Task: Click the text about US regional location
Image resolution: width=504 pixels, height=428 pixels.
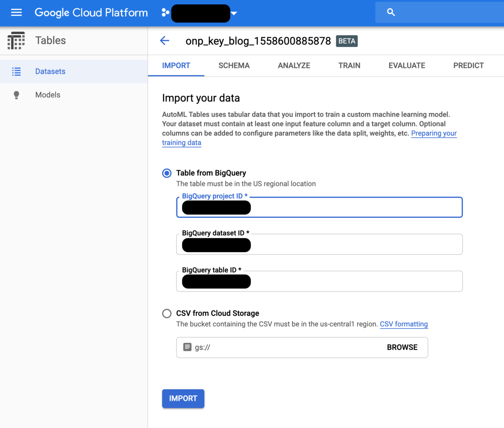Action: coord(246,184)
